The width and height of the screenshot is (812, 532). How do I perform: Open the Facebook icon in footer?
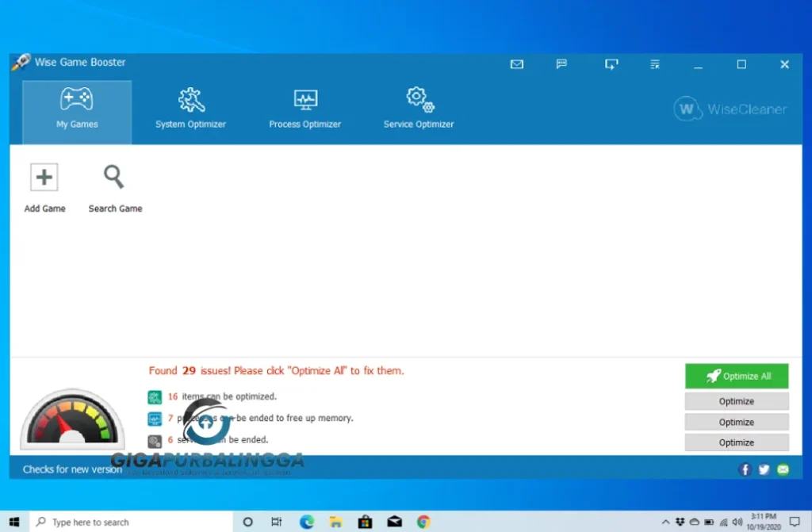click(x=745, y=469)
